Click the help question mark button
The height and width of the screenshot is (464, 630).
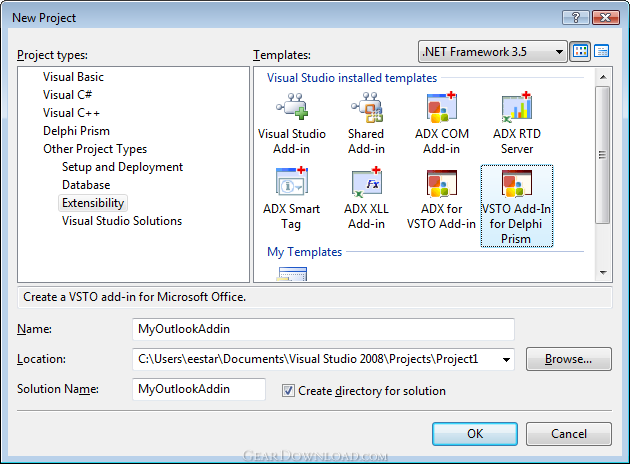click(x=575, y=18)
